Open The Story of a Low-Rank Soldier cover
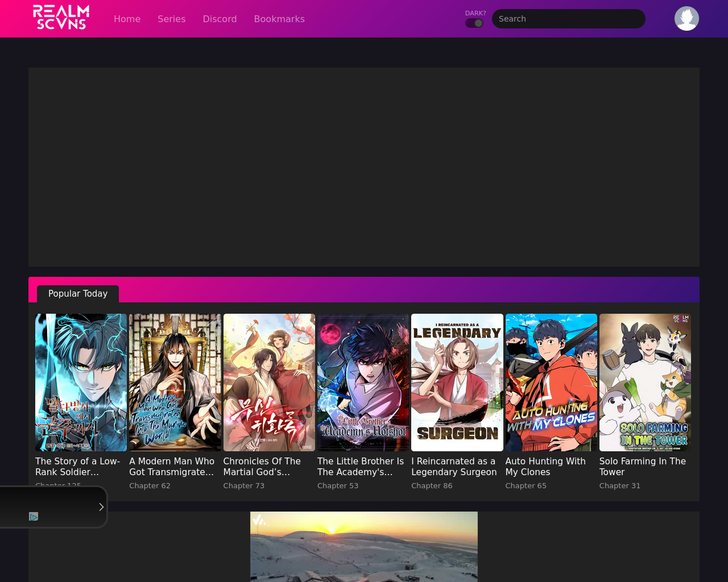Screen dimensions: 728x582 (x=81, y=383)
